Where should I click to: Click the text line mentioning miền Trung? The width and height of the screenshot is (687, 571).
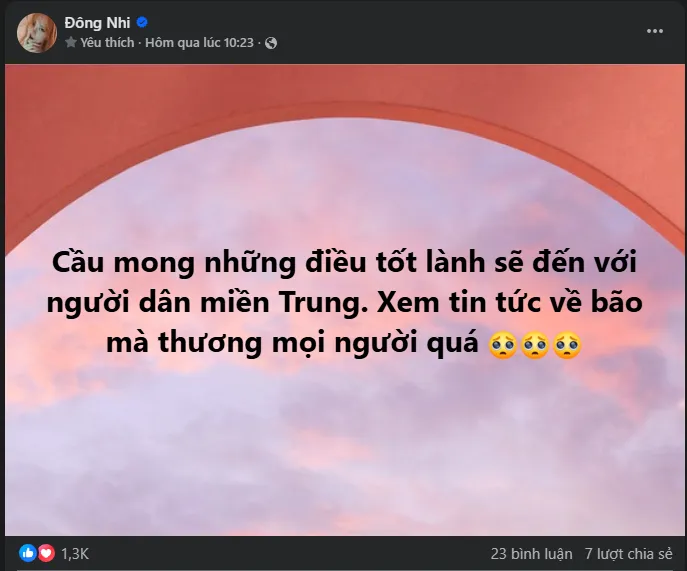coord(344,302)
